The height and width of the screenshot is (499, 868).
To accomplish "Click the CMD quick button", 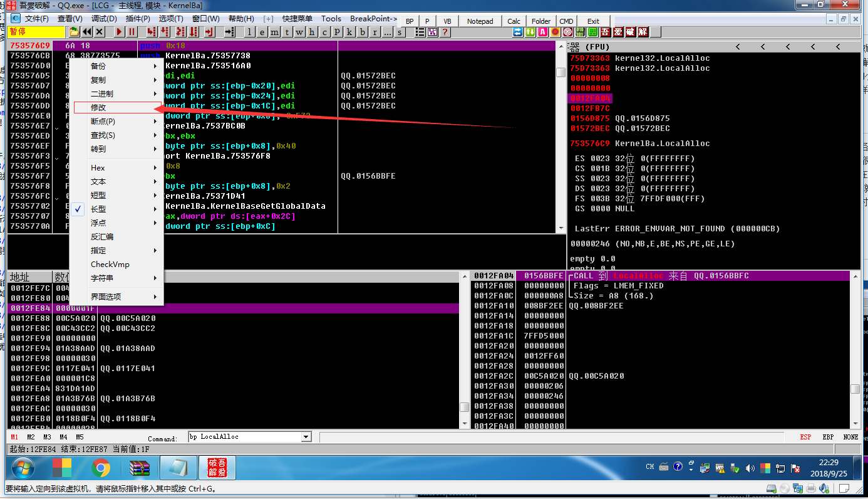I will point(566,21).
